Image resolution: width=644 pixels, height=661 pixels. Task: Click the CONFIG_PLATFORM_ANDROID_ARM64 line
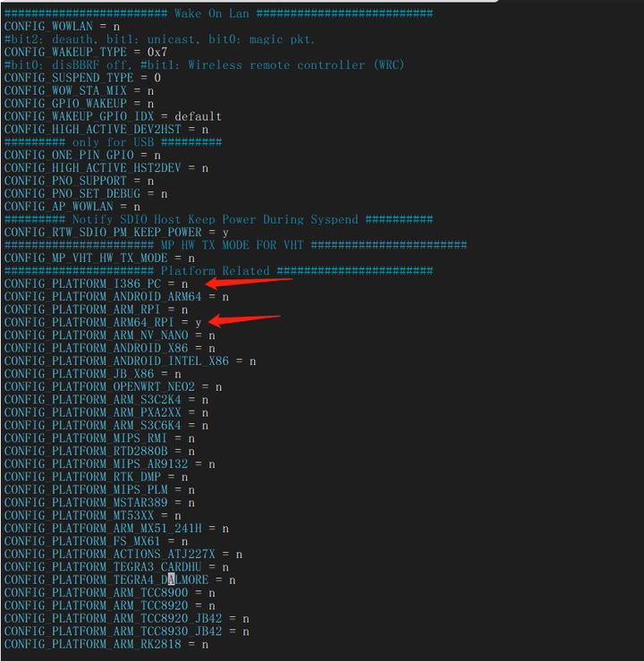click(117, 297)
